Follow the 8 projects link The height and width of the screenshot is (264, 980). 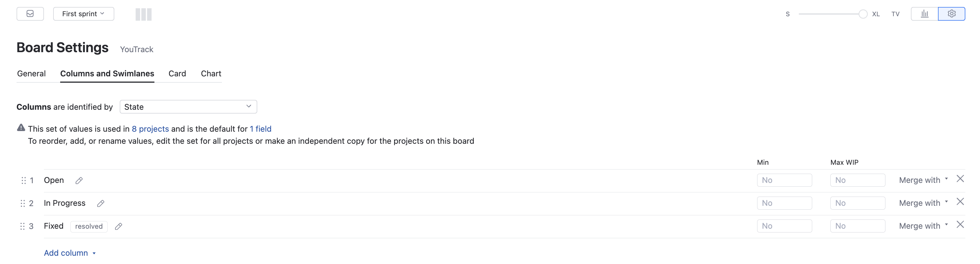[150, 129]
